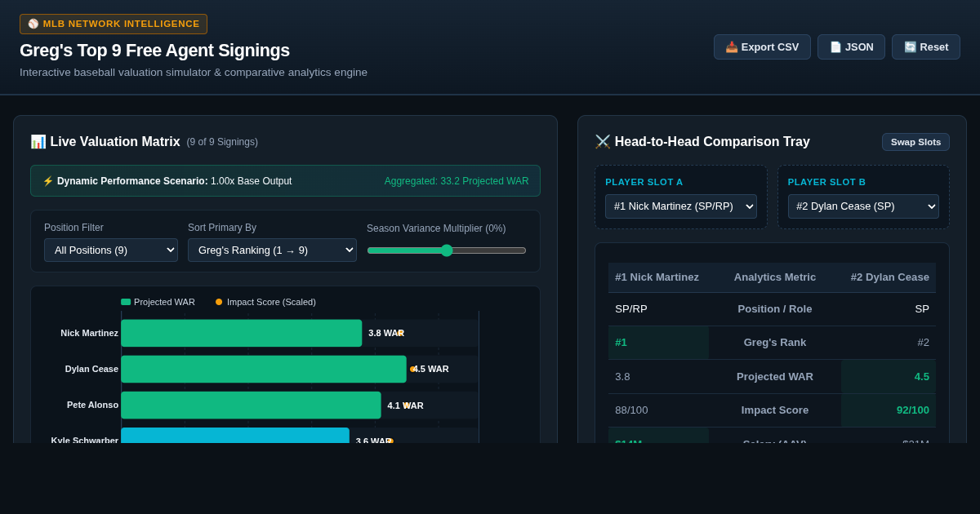980x514 pixels.
Task: Reset the simulator
Action: coord(926,47)
